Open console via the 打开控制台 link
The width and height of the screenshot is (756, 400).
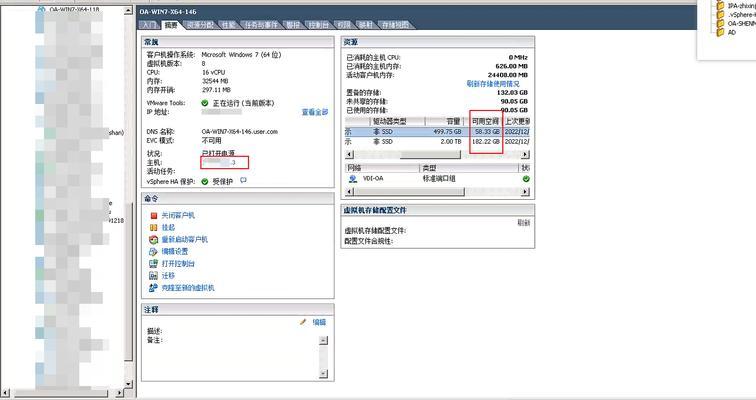178,264
